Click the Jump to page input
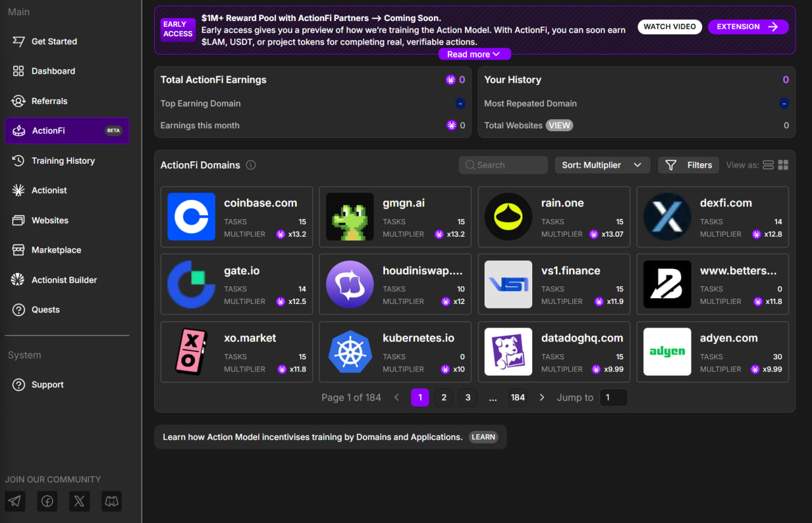 [613, 397]
